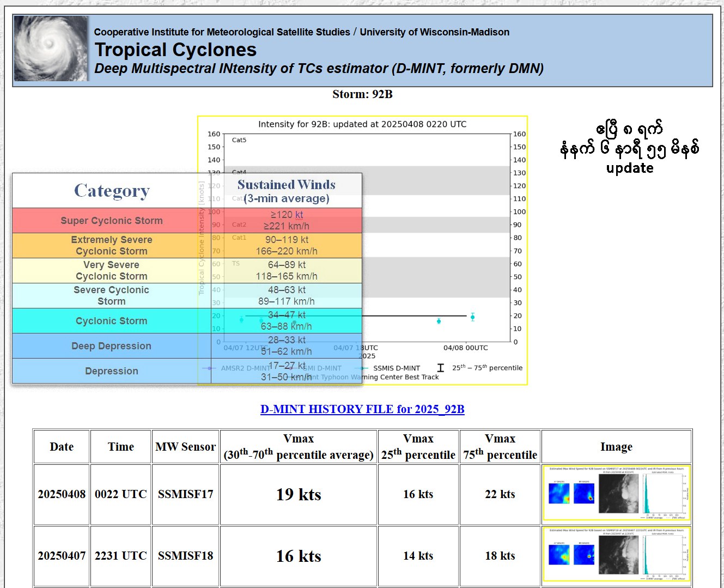
Task: Select the 'Storm: 92B' heading
Action: (x=362, y=94)
